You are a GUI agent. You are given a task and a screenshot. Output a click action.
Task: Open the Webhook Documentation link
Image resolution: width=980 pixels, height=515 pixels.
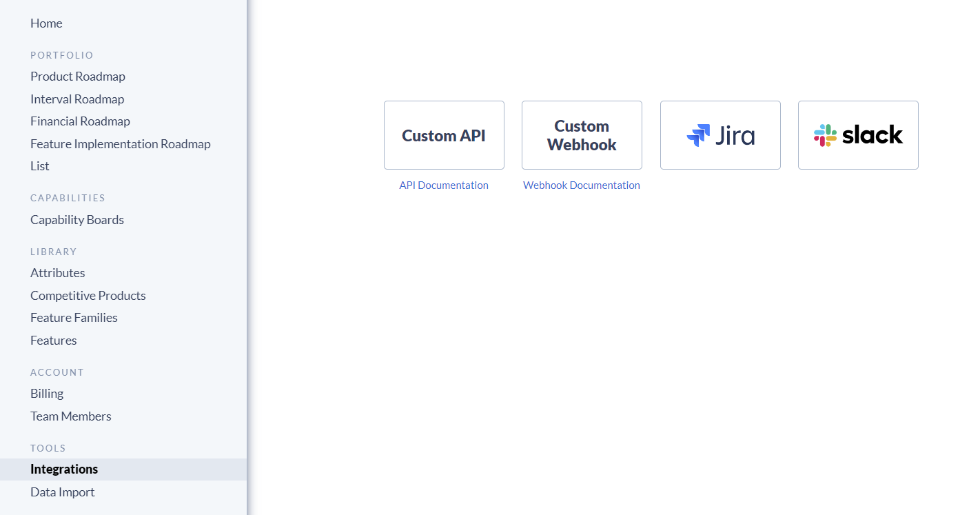pos(582,185)
